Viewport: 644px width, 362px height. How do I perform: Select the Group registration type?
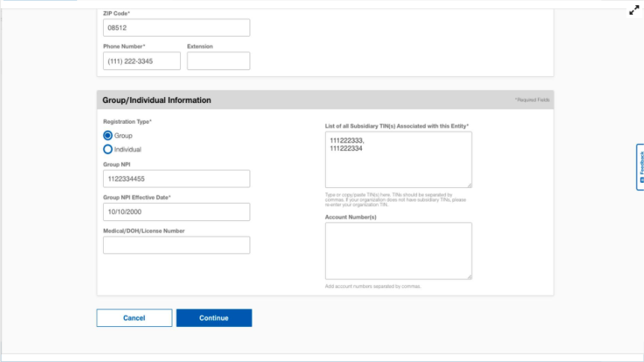tap(108, 135)
